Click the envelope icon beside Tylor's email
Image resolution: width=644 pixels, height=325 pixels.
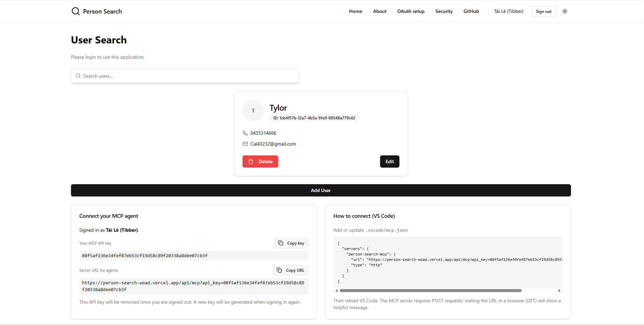245,144
